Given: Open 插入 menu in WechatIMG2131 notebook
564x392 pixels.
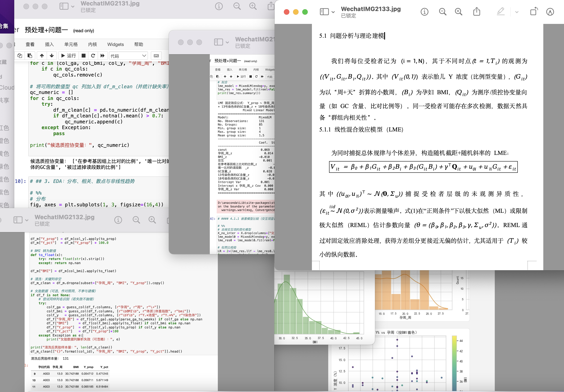Looking at the screenshot, I should [x=49, y=44].
